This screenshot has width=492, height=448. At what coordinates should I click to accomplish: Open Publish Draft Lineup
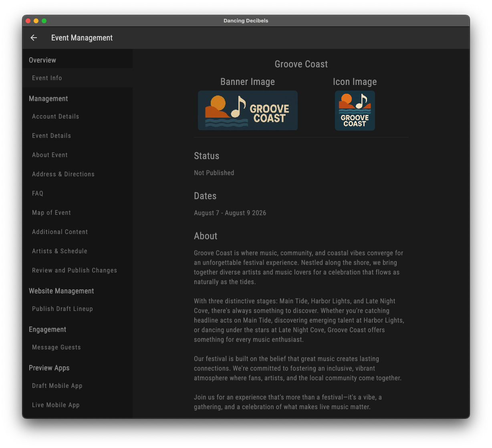click(62, 309)
